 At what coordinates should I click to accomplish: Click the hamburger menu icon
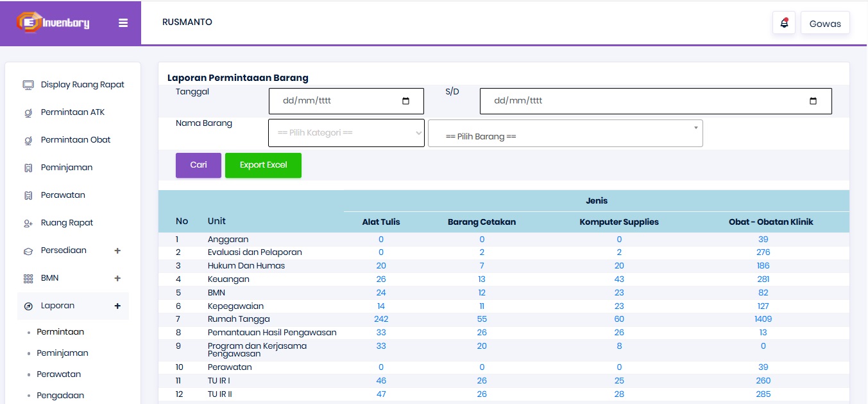(x=123, y=23)
